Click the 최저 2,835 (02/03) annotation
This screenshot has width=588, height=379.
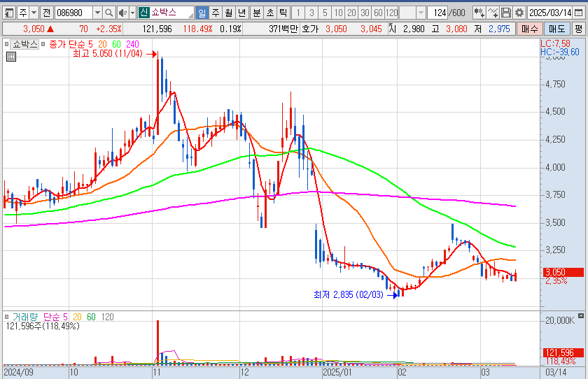pyautogui.click(x=349, y=294)
